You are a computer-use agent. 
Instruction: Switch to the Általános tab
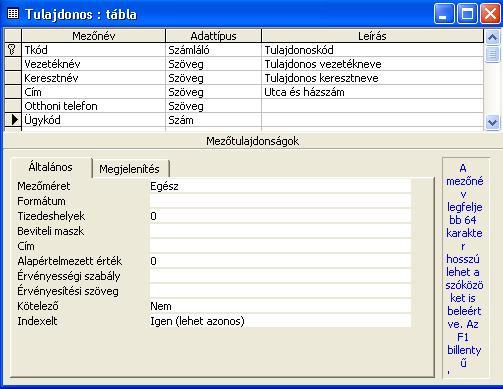(51, 167)
